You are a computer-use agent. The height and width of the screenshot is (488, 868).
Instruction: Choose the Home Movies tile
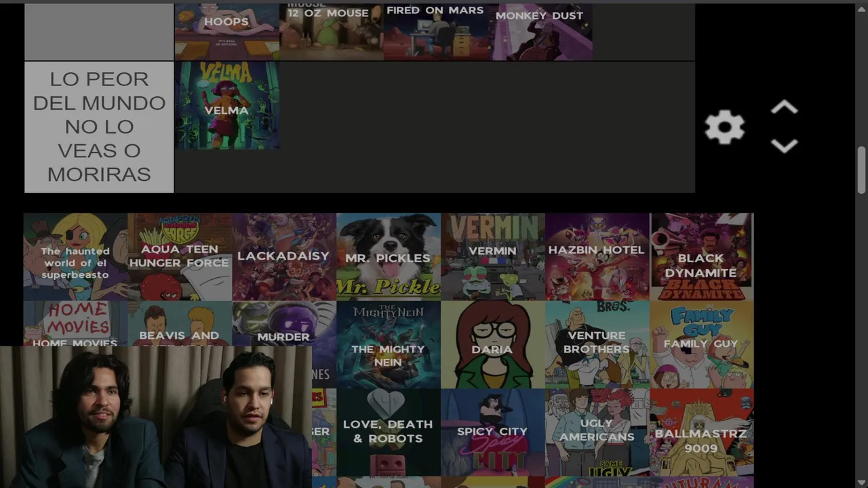(75, 323)
